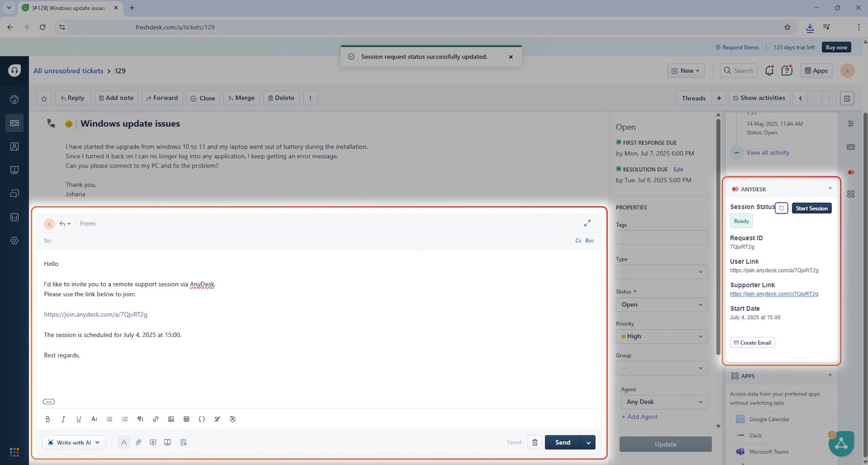Expand the reply editor to full size

pyautogui.click(x=587, y=223)
